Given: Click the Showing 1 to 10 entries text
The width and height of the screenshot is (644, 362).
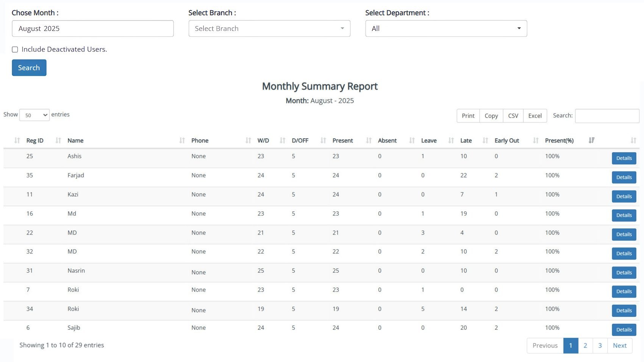Looking at the screenshot, I should coord(62,345).
